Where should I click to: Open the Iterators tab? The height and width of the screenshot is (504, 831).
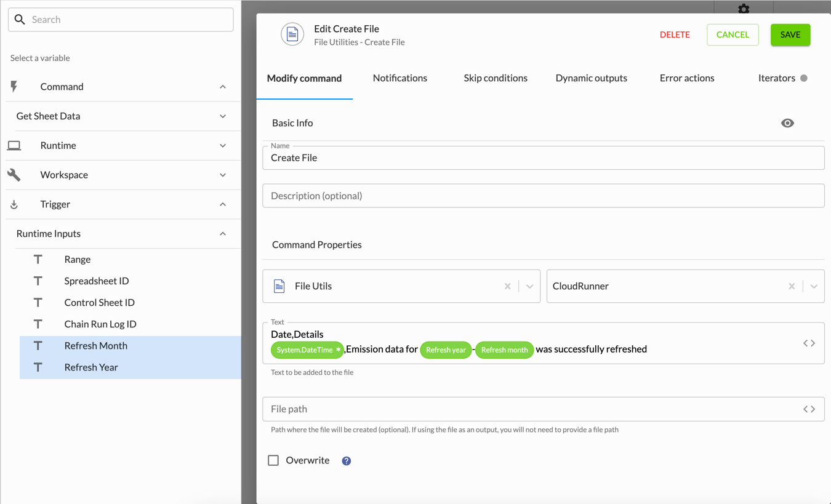(x=782, y=78)
